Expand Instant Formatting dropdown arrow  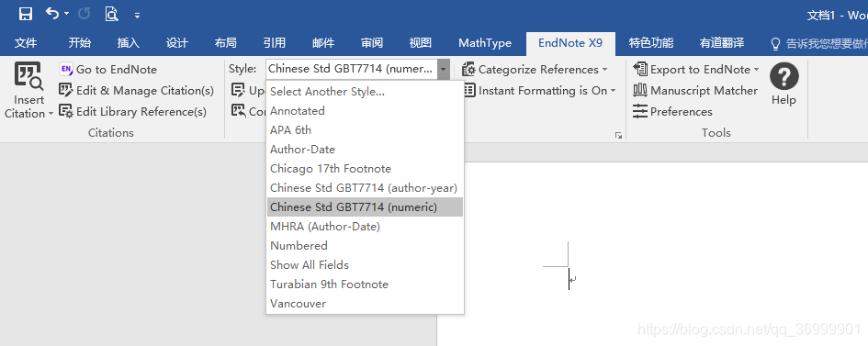pyautogui.click(x=614, y=91)
